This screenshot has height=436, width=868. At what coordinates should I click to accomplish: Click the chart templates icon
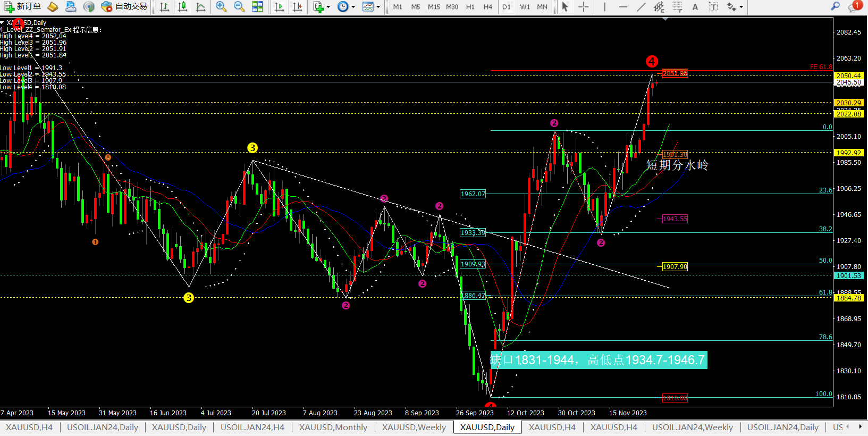pos(368,7)
